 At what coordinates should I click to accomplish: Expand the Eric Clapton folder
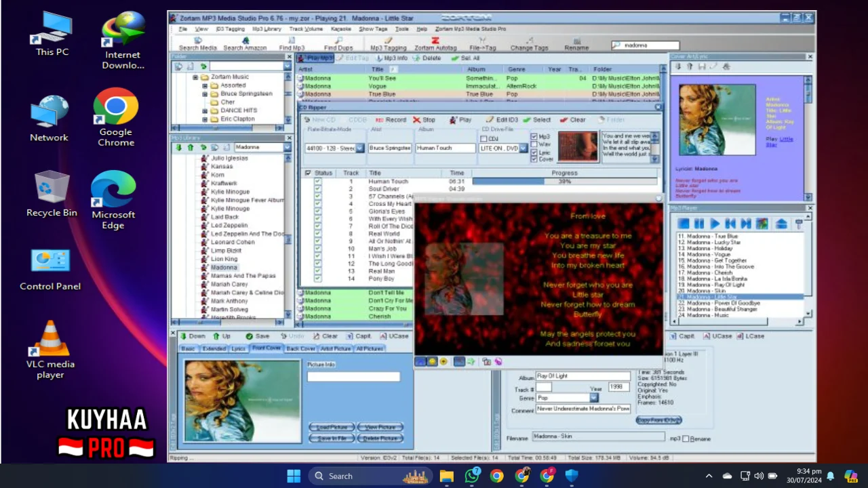click(x=204, y=119)
